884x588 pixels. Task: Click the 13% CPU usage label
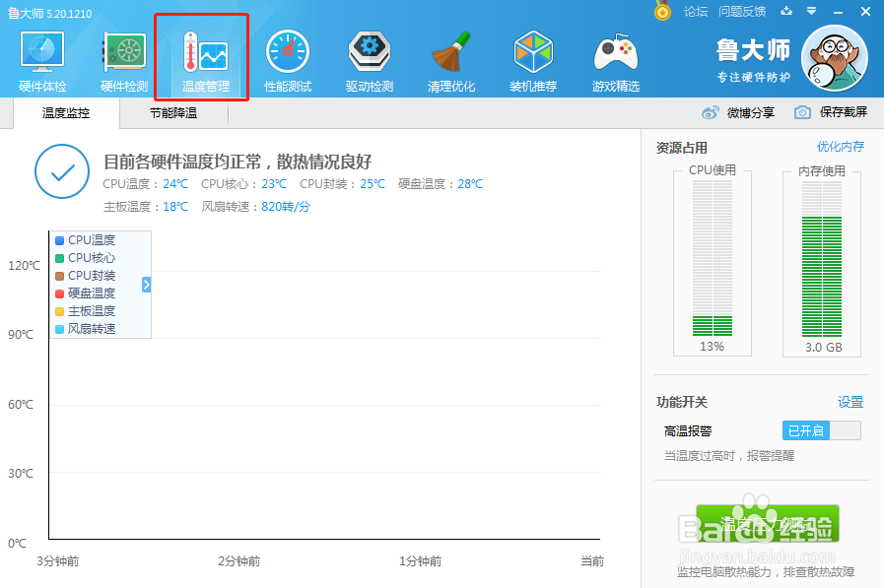tap(713, 347)
